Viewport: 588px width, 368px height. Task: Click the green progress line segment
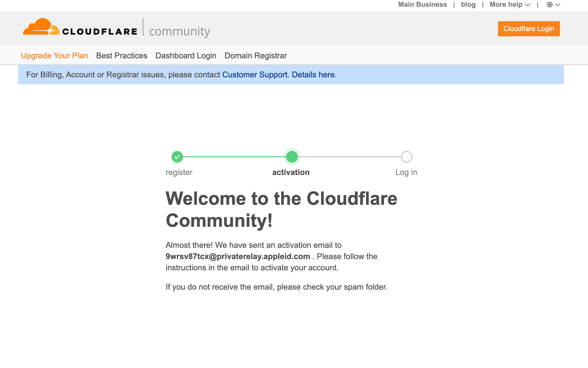pos(234,157)
